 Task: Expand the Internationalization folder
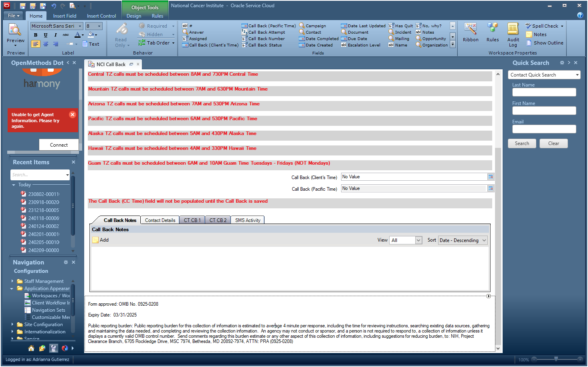tap(12, 332)
